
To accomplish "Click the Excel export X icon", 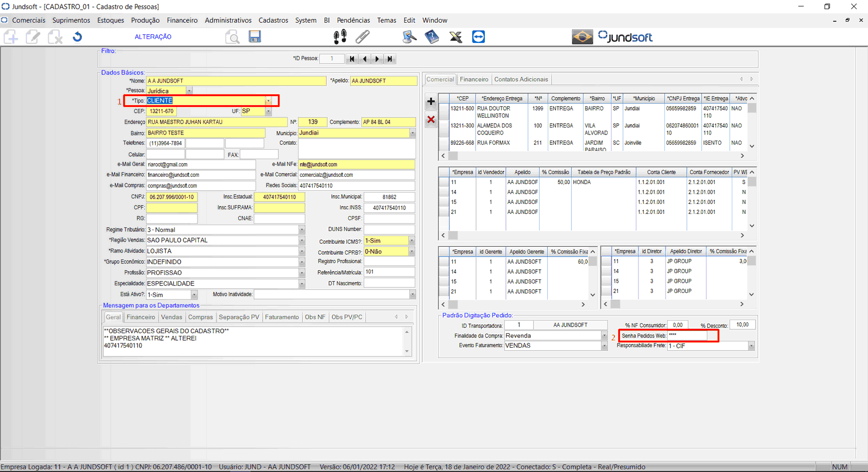I will 455,37.
